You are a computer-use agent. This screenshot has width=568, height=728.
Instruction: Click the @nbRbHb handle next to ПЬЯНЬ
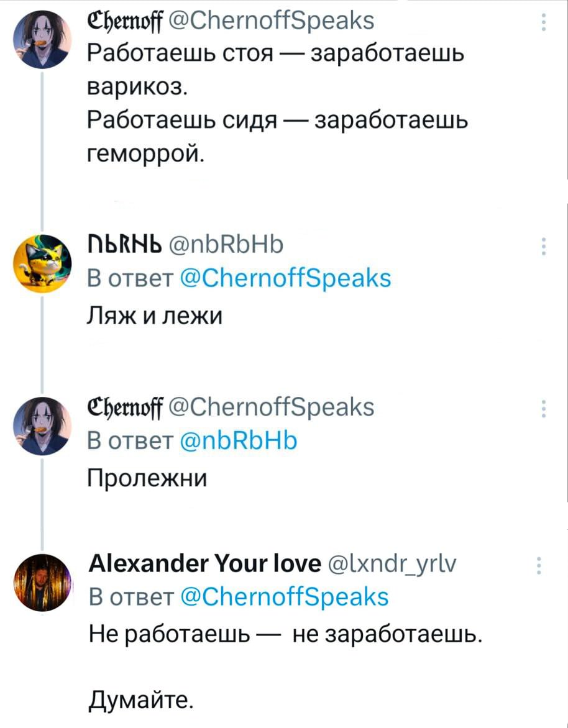point(224,247)
